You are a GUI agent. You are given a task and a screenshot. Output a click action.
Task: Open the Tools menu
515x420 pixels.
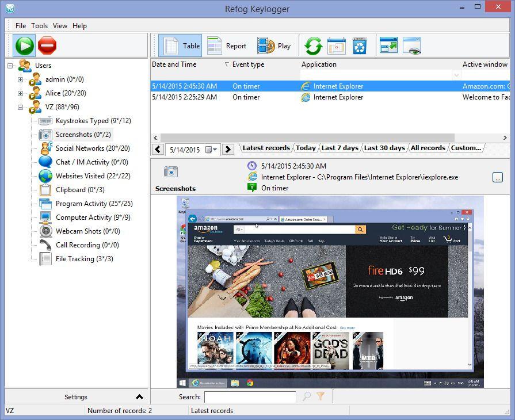39,26
